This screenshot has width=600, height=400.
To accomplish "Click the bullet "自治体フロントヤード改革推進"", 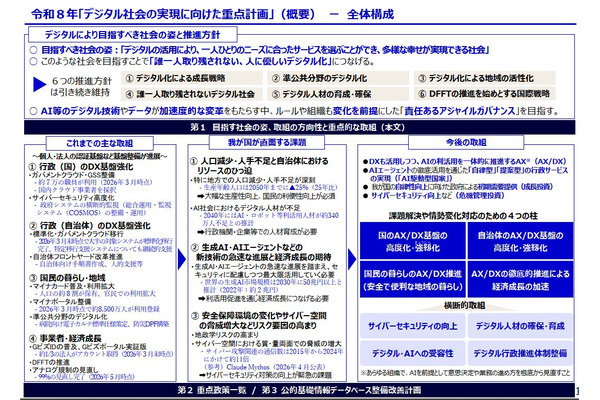I will pos(76,256).
